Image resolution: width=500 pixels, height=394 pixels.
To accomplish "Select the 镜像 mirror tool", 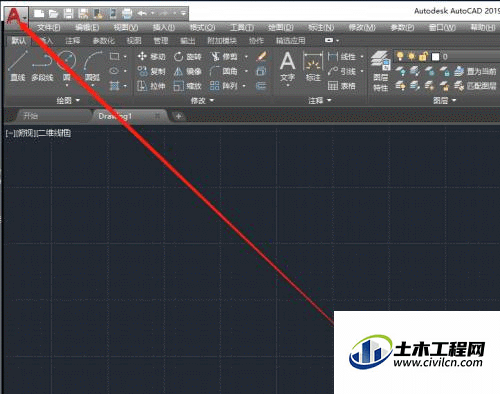I will click(188, 71).
